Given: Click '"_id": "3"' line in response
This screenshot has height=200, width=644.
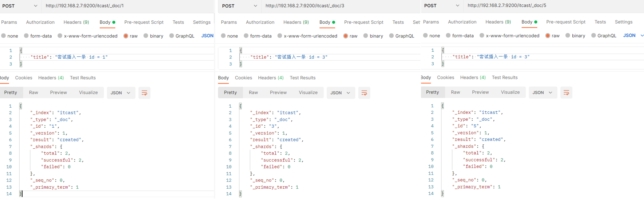Looking at the screenshot, I should click(x=265, y=126).
